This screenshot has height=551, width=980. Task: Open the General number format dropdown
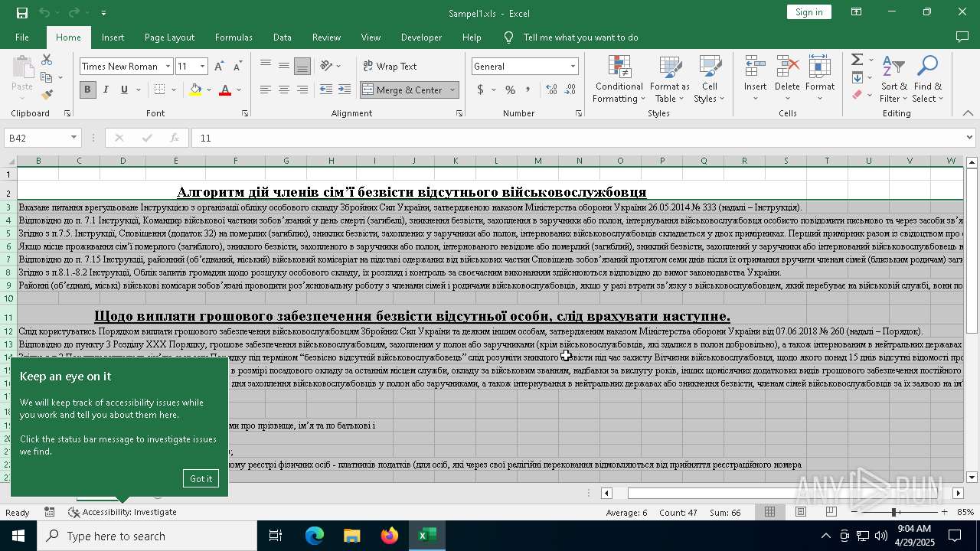click(x=573, y=67)
